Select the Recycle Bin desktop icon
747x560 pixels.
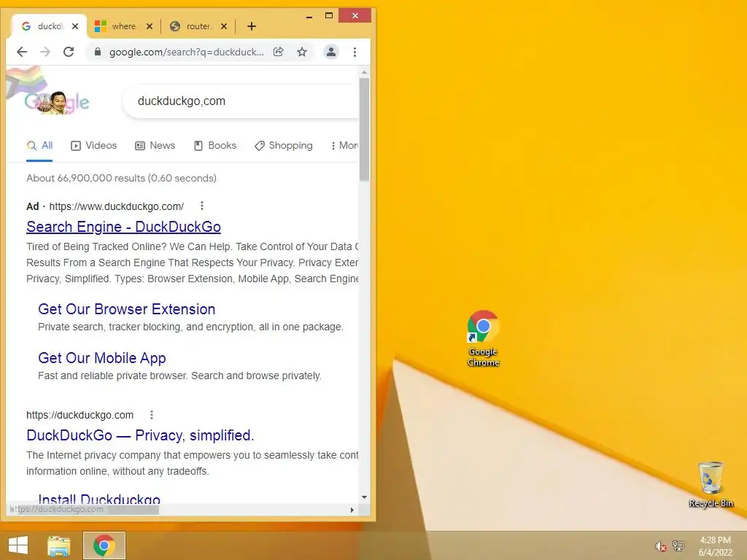coord(711,484)
